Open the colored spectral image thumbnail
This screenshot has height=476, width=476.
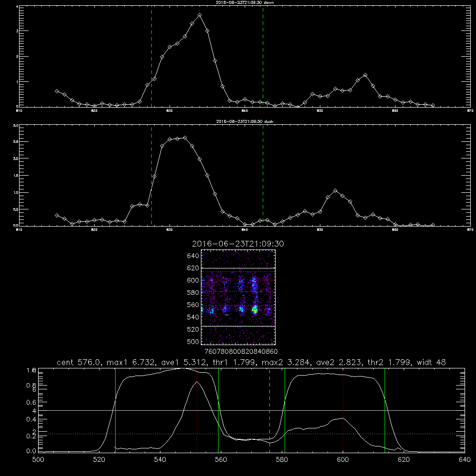point(238,297)
